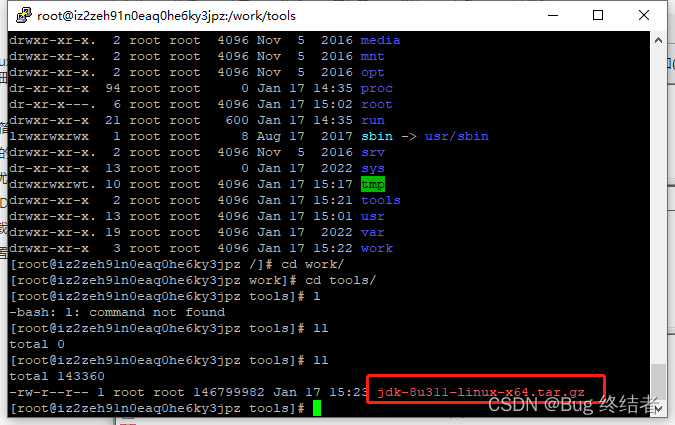
Task: Click the window title text root@iz2zeh91n0eaq0he6ky3jpz
Action: click(166, 16)
